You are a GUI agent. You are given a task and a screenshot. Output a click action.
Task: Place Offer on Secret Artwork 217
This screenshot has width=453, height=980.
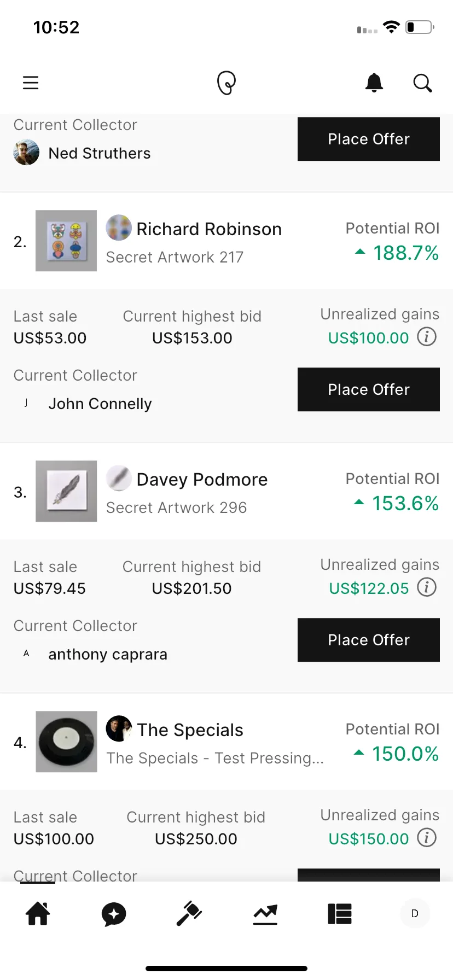coord(369,389)
